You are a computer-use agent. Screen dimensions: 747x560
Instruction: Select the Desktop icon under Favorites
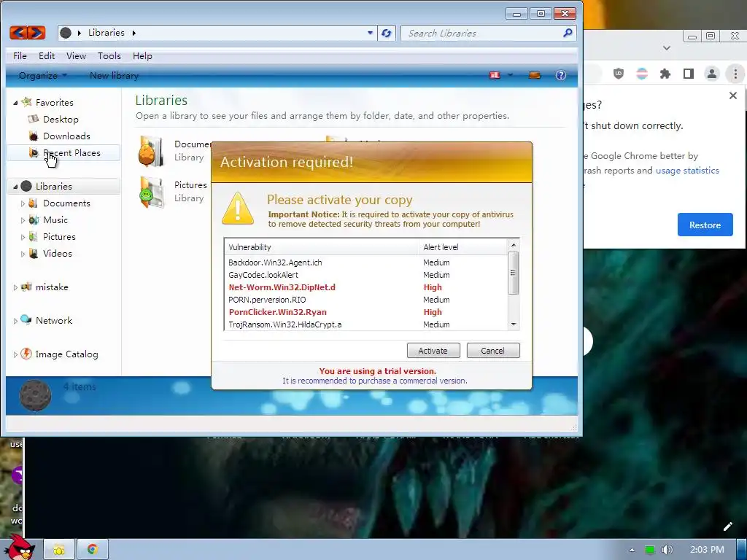click(34, 119)
